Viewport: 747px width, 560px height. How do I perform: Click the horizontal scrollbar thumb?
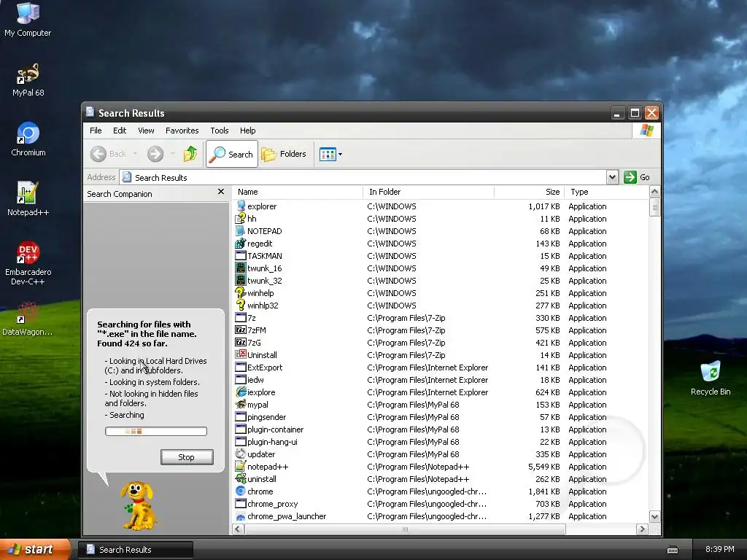coord(405,529)
